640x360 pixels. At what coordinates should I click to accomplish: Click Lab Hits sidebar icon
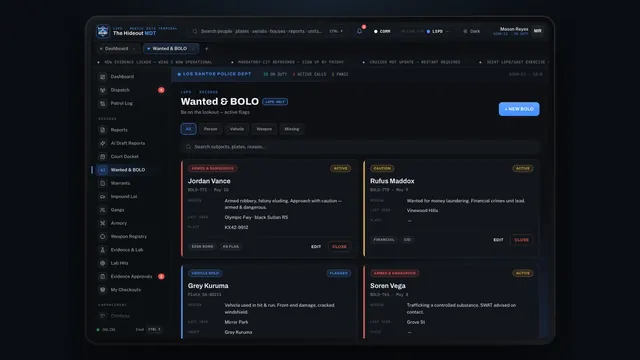click(102, 263)
